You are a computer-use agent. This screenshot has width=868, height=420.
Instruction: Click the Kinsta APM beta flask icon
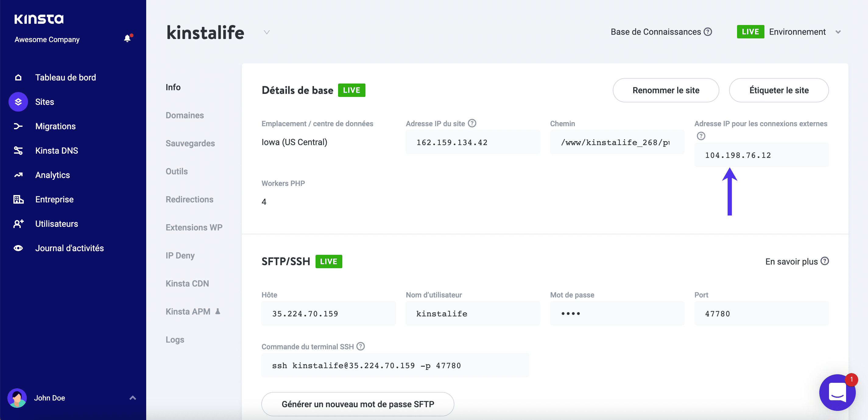coord(218,311)
